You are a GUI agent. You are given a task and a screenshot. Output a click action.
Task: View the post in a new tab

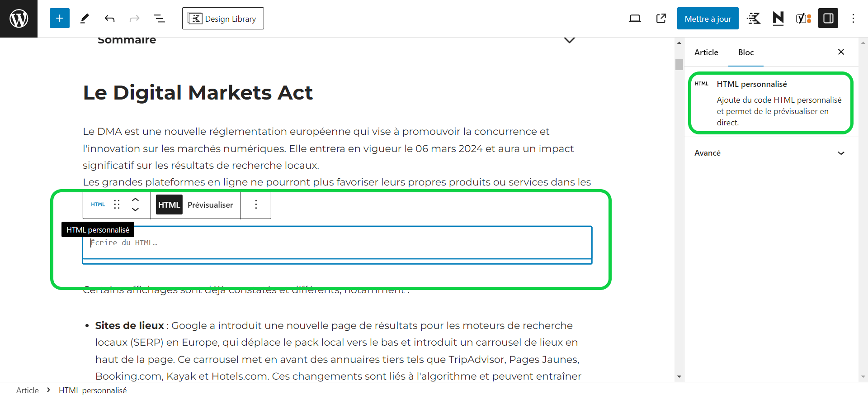tap(660, 18)
